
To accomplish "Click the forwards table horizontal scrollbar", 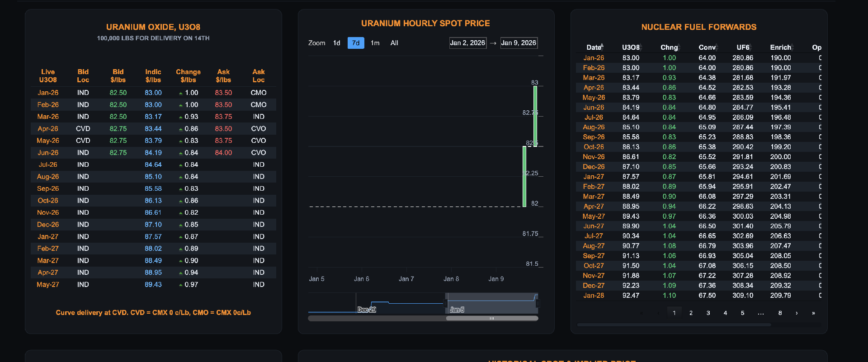I will click(674, 324).
